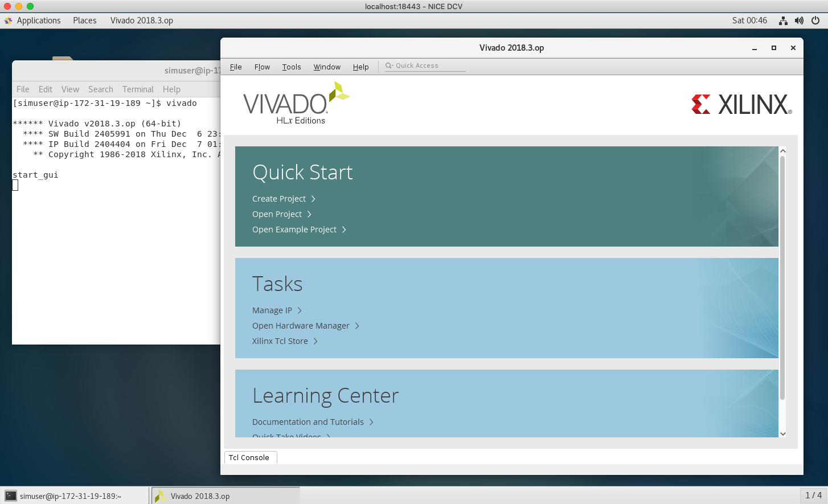828x504 pixels.
Task: Click the Open Hardware Manager link
Action: (301, 326)
